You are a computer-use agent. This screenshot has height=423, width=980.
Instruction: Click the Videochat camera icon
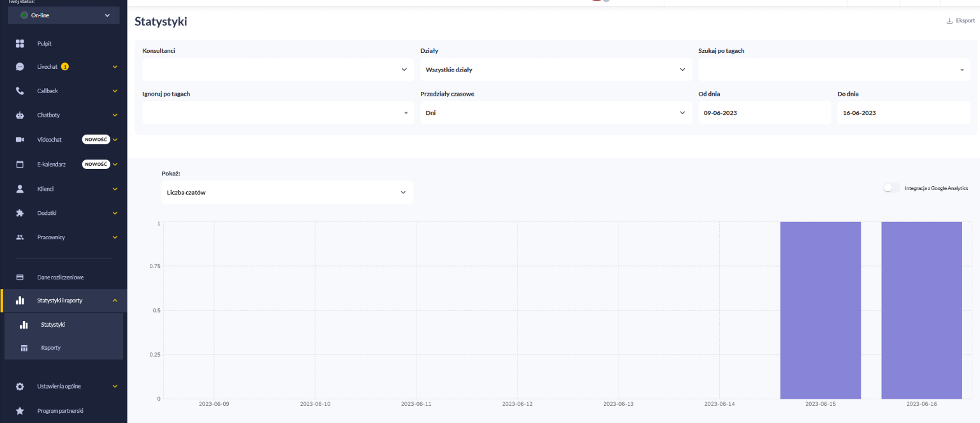20,140
